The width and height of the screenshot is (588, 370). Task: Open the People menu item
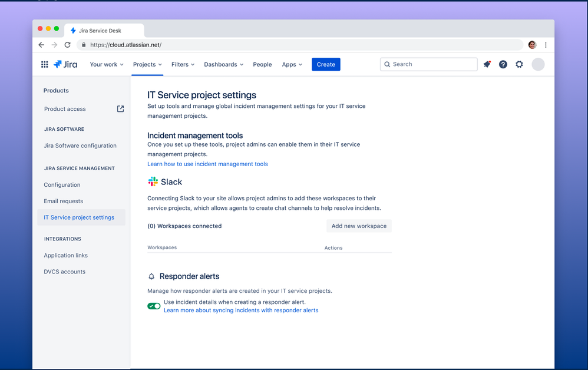pos(262,64)
